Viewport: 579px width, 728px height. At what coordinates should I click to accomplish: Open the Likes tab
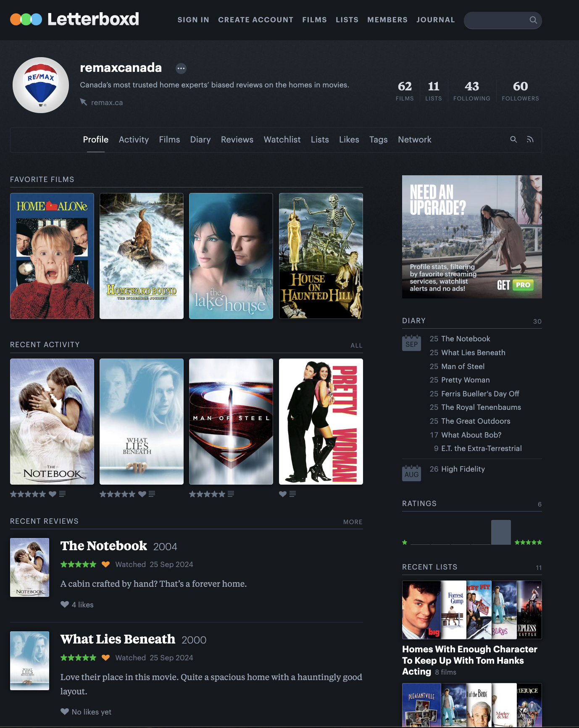pyautogui.click(x=349, y=140)
